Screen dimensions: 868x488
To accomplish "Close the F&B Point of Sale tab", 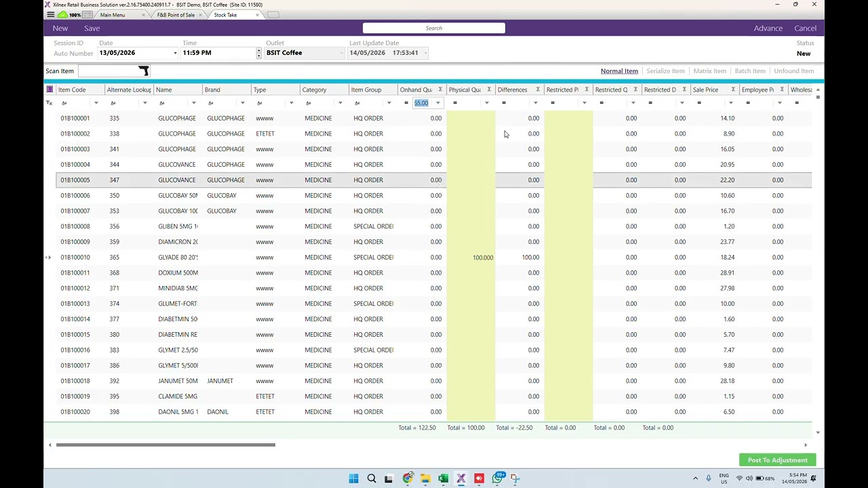I will point(201,15).
